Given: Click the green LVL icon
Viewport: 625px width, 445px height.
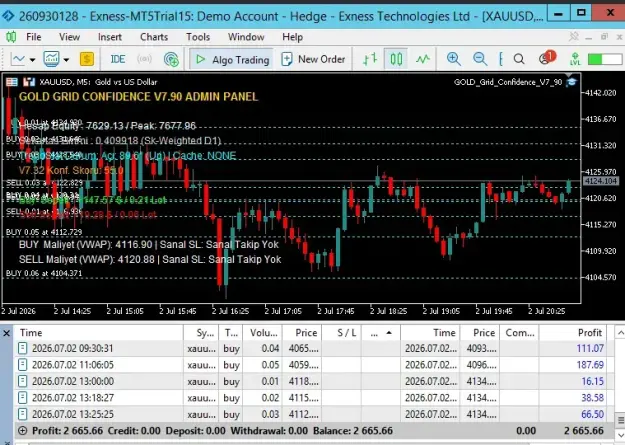Looking at the screenshot, I should (575, 59).
